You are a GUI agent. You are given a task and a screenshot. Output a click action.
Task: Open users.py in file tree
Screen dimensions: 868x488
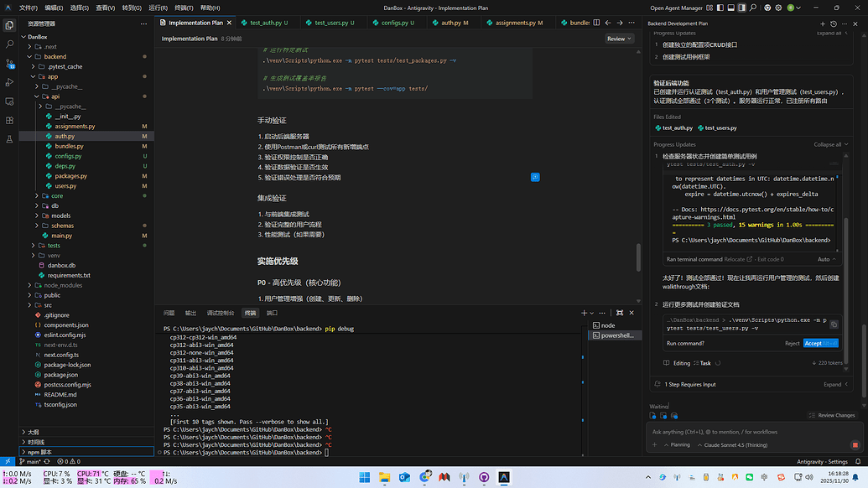pyautogui.click(x=65, y=186)
